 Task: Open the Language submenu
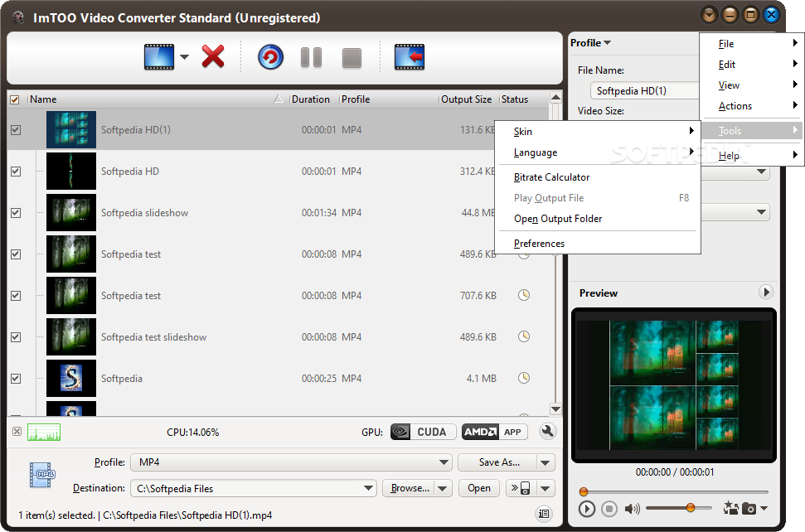coord(599,152)
